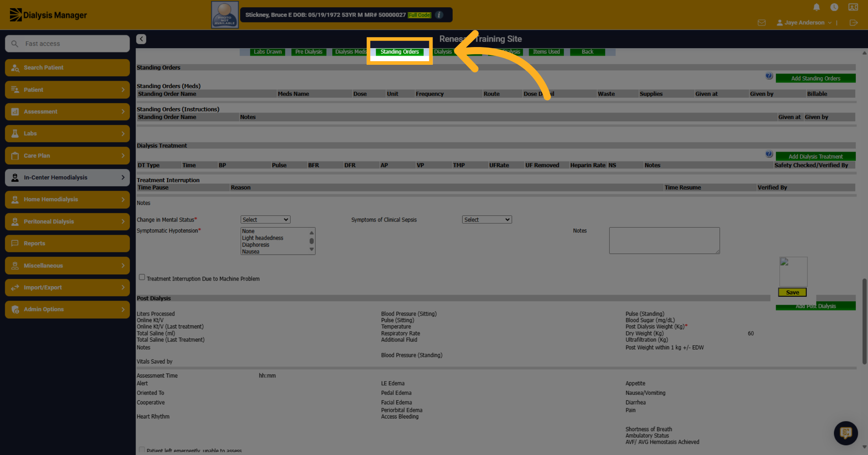
Task: Open the Change in Mental Status dropdown
Action: [265, 220]
